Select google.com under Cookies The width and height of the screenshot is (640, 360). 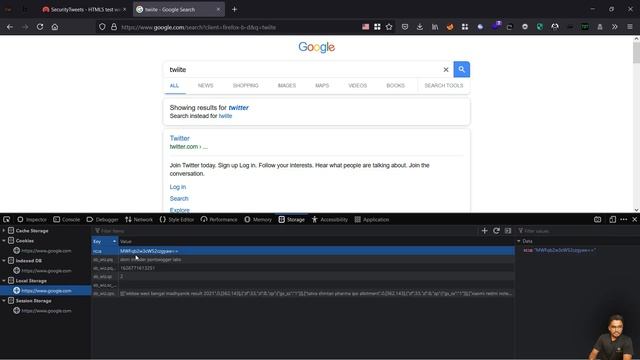point(46,251)
